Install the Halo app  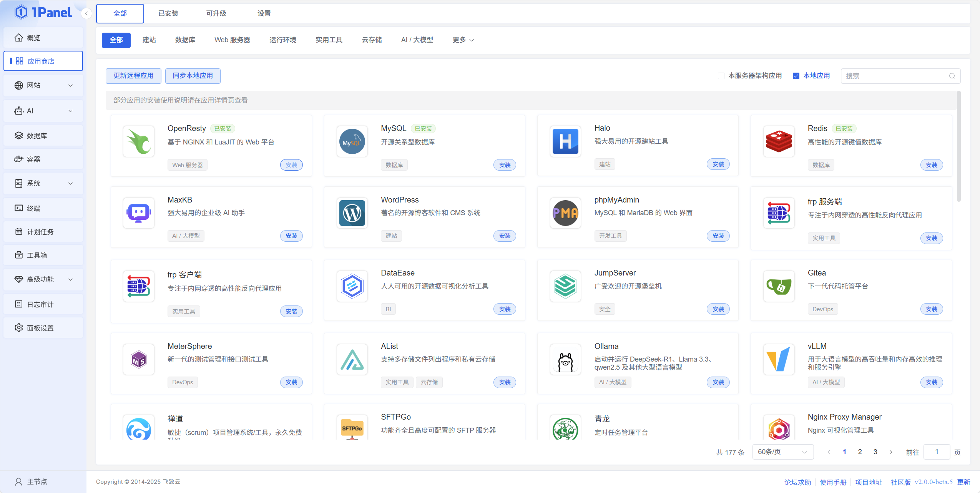point(718,164)
